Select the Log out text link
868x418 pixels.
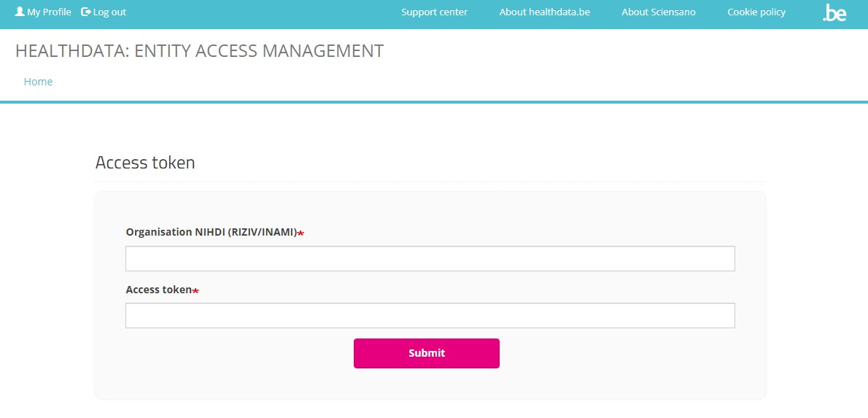pyautogui.click(x=109, y=12)
